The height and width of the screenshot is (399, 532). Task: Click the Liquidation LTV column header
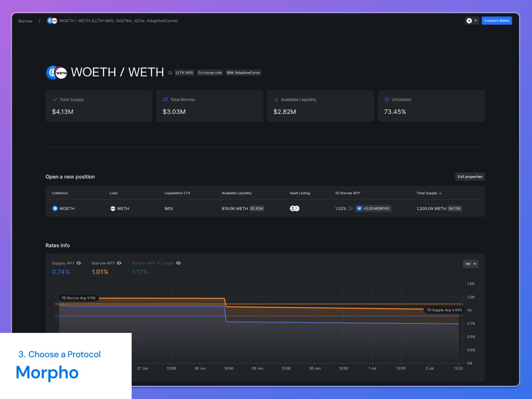click(x=177, y=193)
